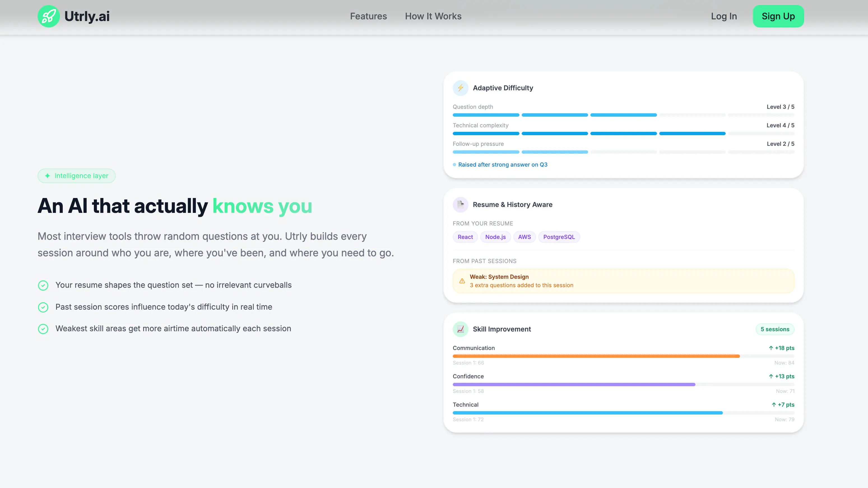Image resolution: width=868 pixels, height=488 pixels.
Task: Select the React resume tag
Action: click(x=465, y=237)
